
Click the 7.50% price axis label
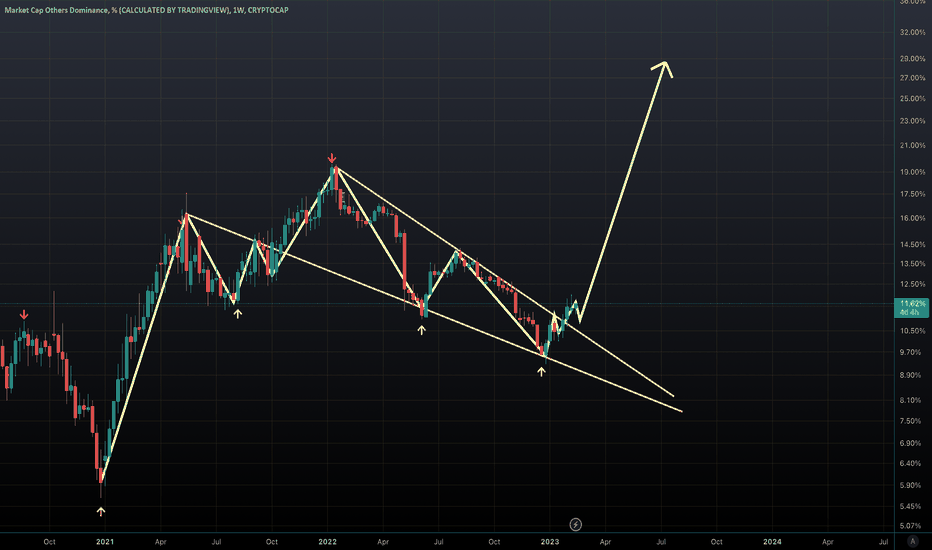pos(912,421)
